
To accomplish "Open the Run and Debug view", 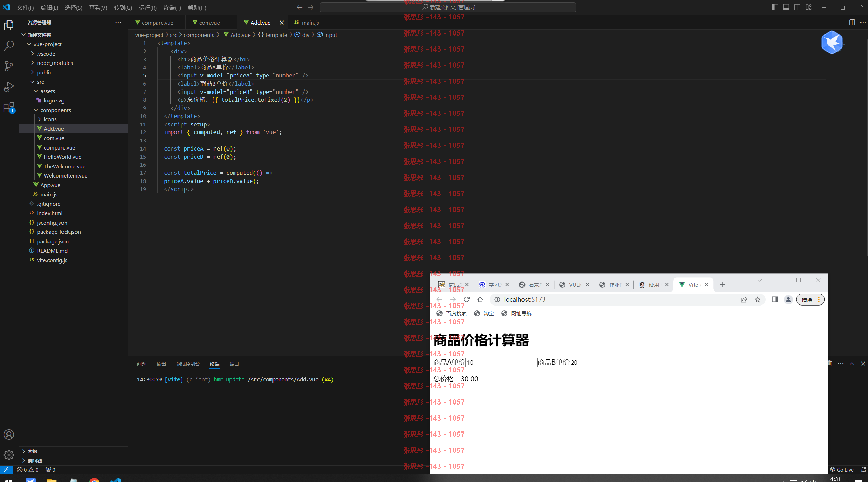I will (x=9, y=87).
